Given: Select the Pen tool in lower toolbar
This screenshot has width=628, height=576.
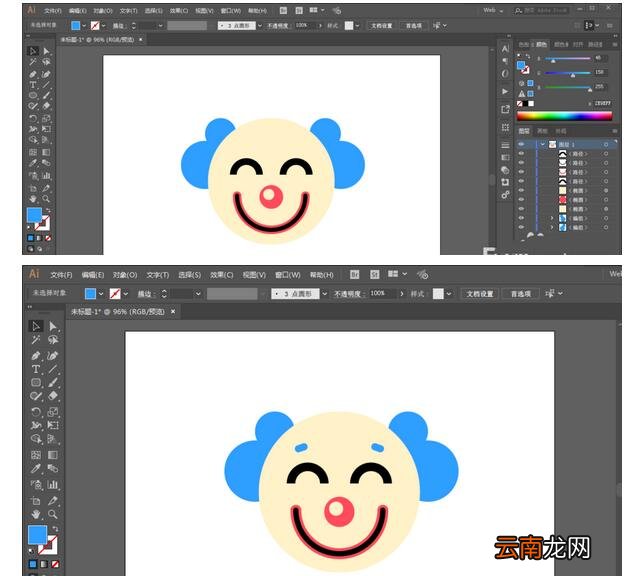Looking at the screenshot, I should coord(36,356).
